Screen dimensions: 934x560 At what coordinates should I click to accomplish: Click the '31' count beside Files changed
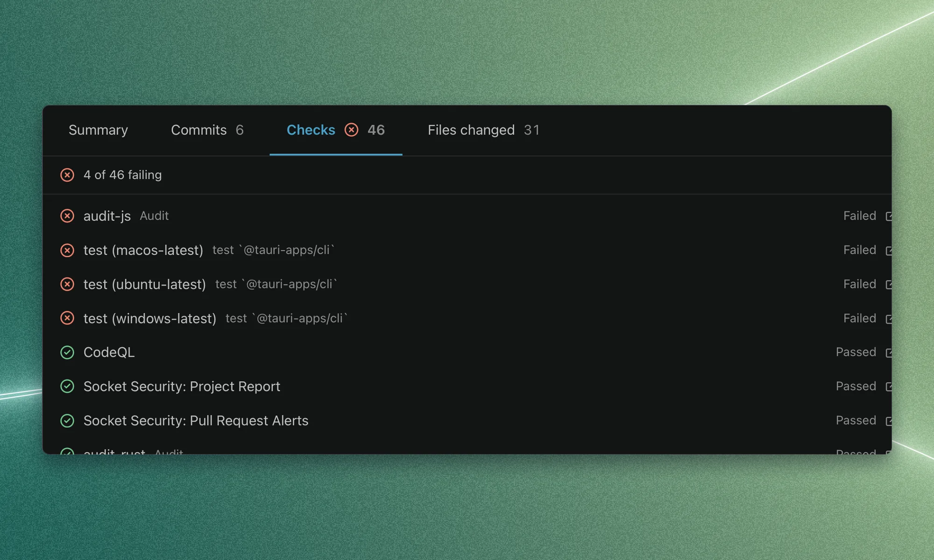pos(531,130)
